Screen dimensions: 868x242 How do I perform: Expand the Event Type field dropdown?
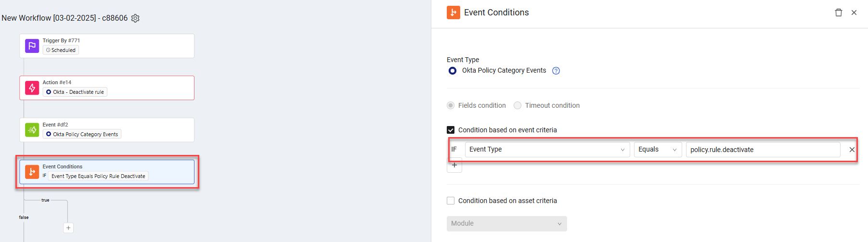547,150
